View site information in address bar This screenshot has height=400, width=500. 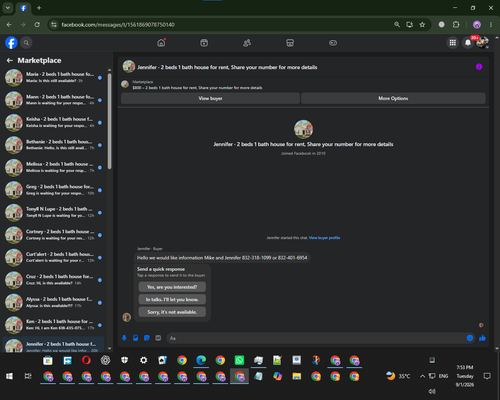pos(53,25)
